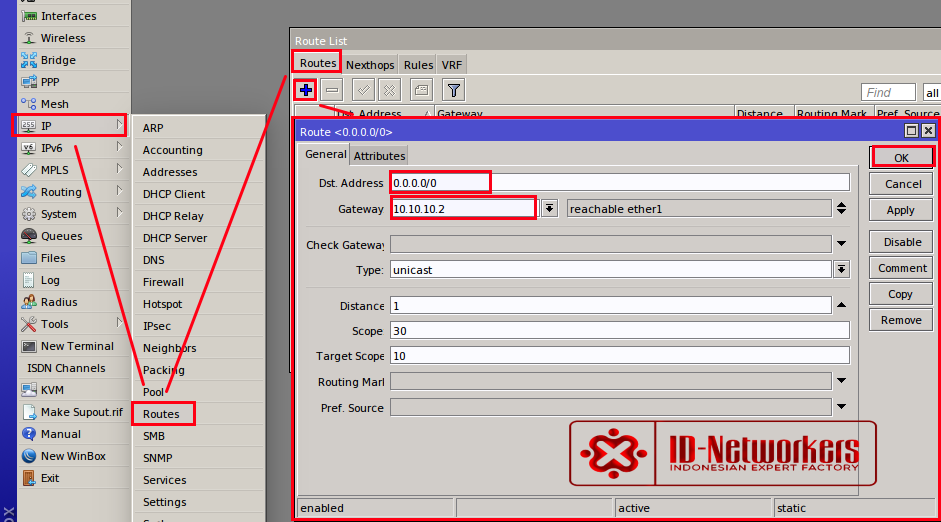This screenshot has height=522, width=941.
Task: Click the Comment button in Route dialog
Action: coord(901,268)
